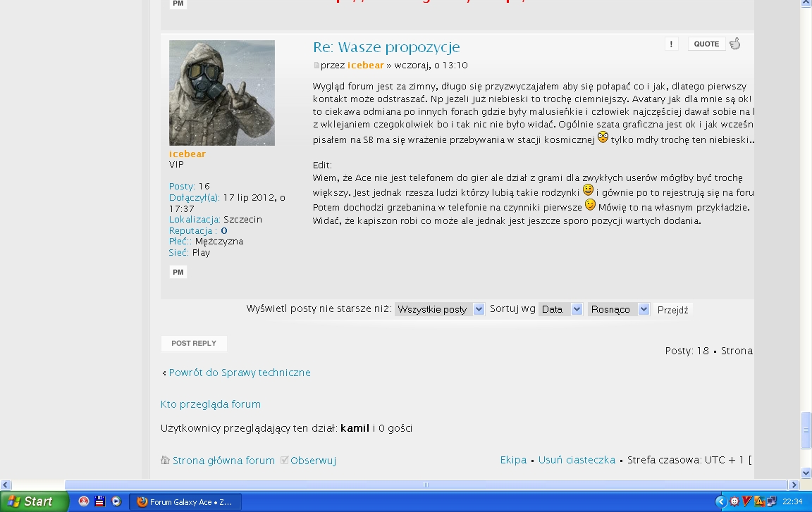Click the Przejdź button
Screen dimensions: 812x512
672,310
